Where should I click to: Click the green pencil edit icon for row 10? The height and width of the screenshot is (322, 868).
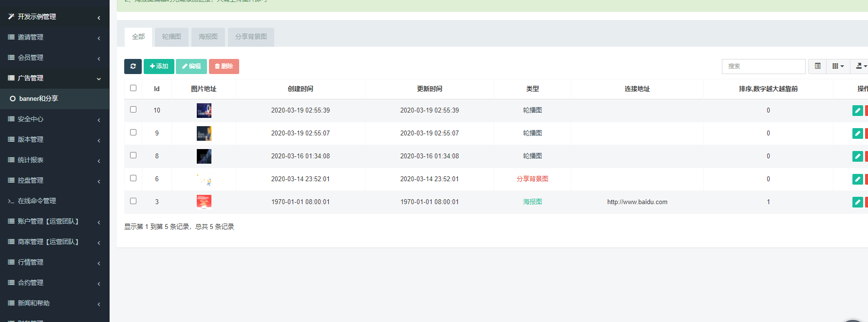(x=857, y=111)
